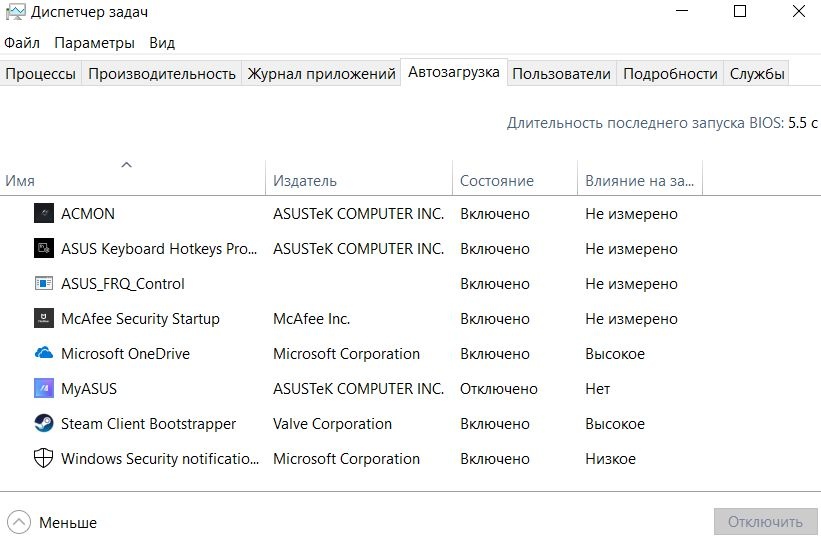Click the Steam Client Bootstrapper icon
Viewport: 821px width, 543px height.
pyautogui.click(x=43, y=423)
